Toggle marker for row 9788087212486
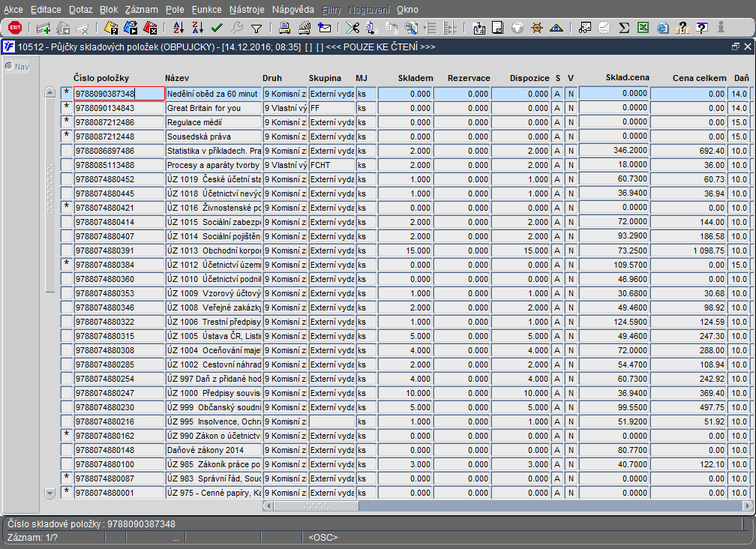This screenshot has height=549, width=756. click(67, 122)
